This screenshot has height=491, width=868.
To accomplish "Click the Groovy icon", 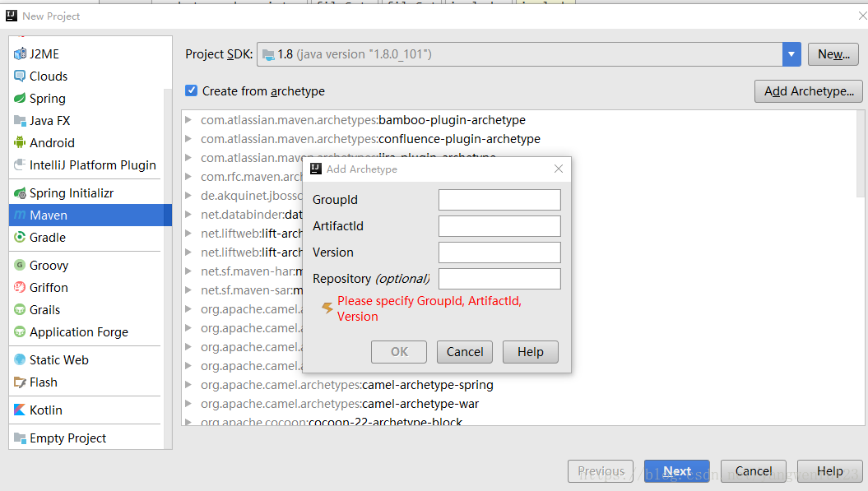I will [20, 265].
